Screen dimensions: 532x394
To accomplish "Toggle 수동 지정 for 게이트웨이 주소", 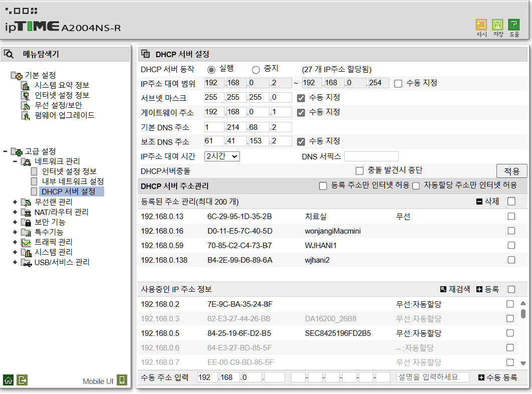I will [x=301, y=112].
